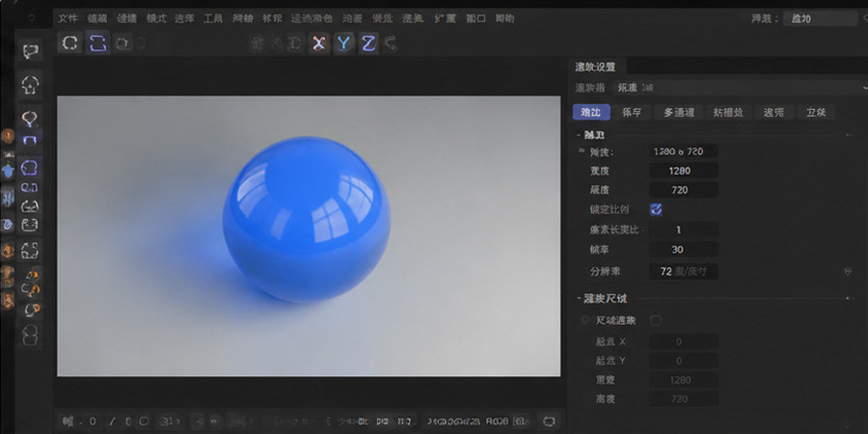Collapse the output section with minus sign
Screen dimensions: 868x434
[579, 134]
